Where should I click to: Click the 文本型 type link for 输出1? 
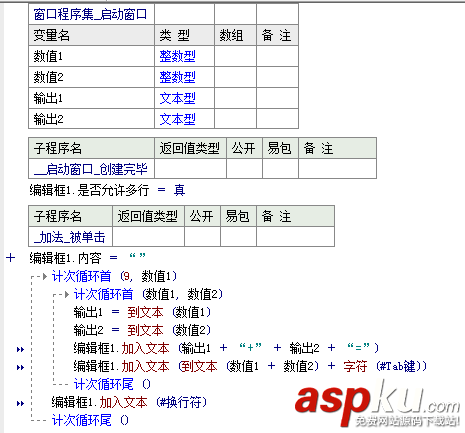tap(177, 98)
